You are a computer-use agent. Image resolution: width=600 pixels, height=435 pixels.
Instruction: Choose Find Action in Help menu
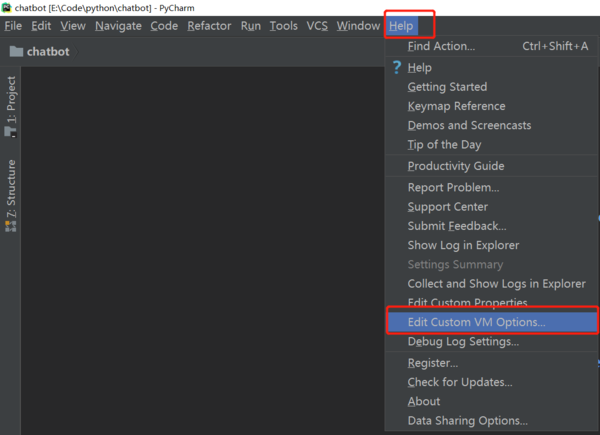pos(491,46)
